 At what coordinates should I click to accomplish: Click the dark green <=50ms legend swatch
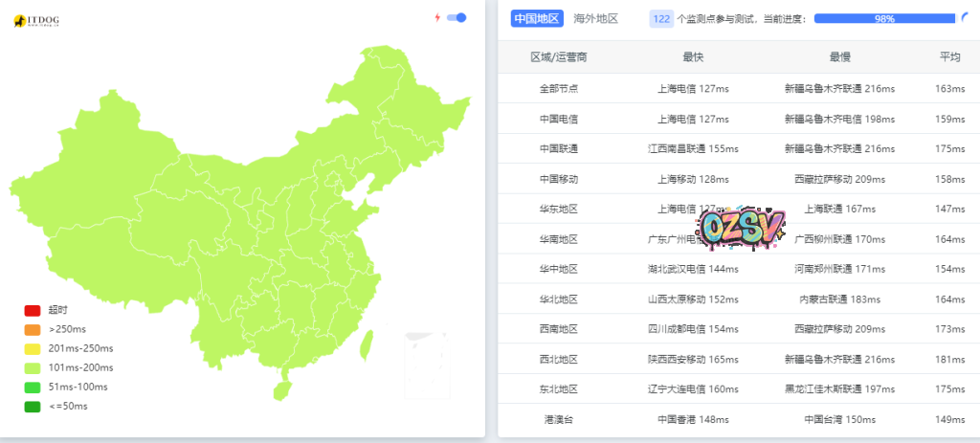(33, 406)
